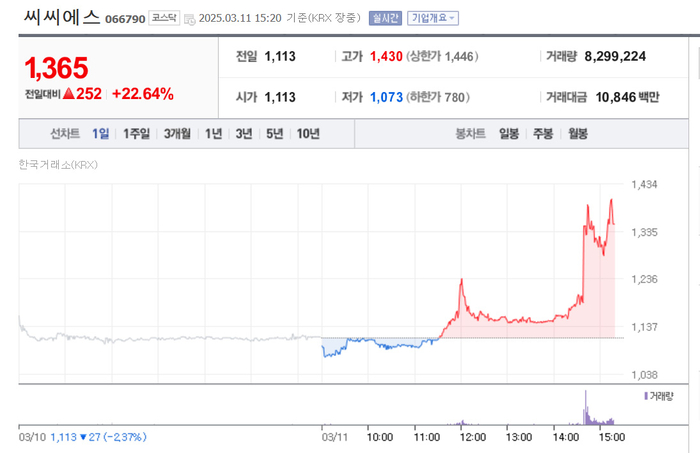The image size is (700, 453).
Task: Click the 전일 value 1,113
Action: 280,56
